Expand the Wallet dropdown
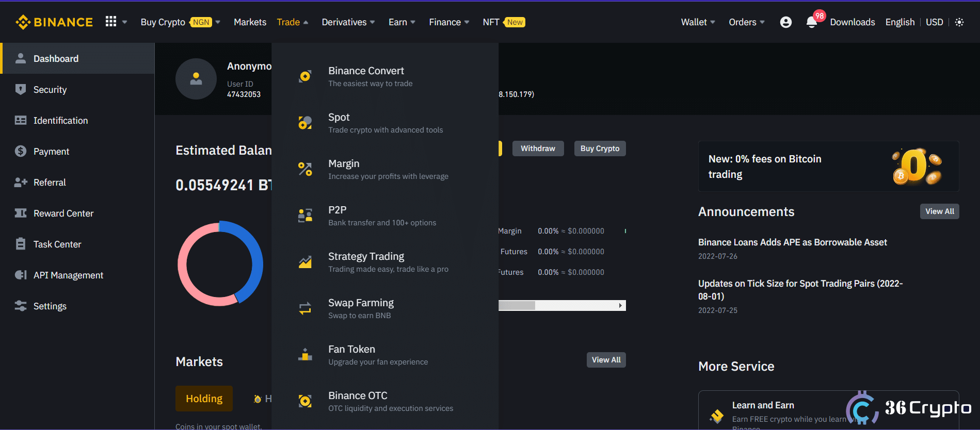 pos(697,22)
